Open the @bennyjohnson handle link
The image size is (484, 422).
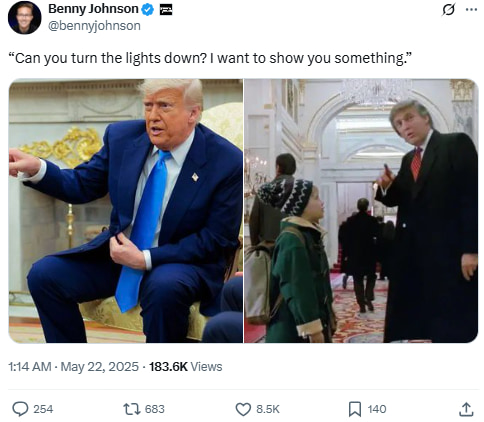coord(94,26)
